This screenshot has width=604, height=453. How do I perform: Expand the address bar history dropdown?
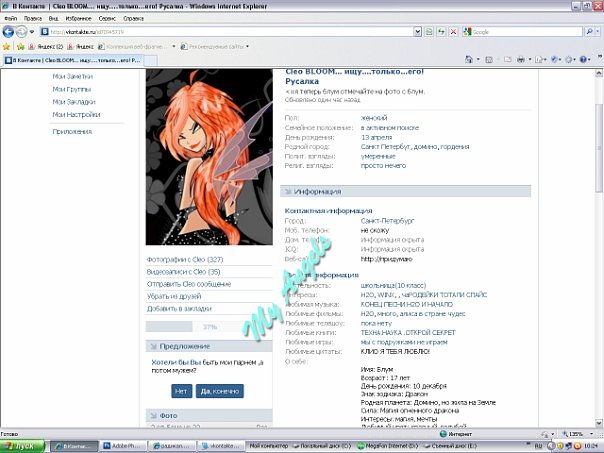417,32
